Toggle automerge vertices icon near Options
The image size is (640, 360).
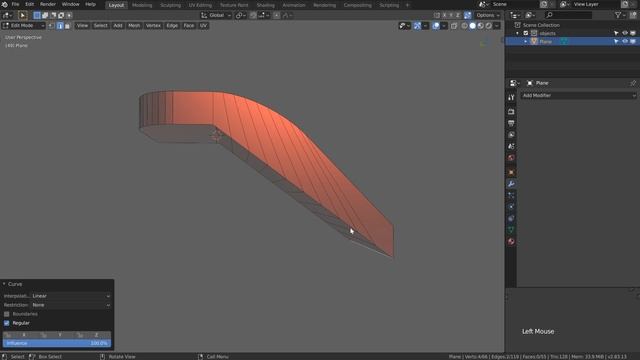tap(468, 16)
